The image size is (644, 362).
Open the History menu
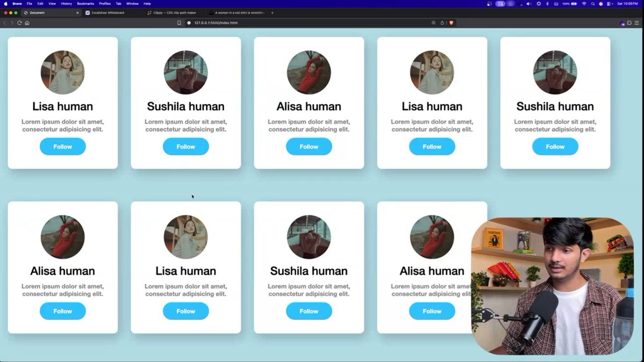coord(67,3)
